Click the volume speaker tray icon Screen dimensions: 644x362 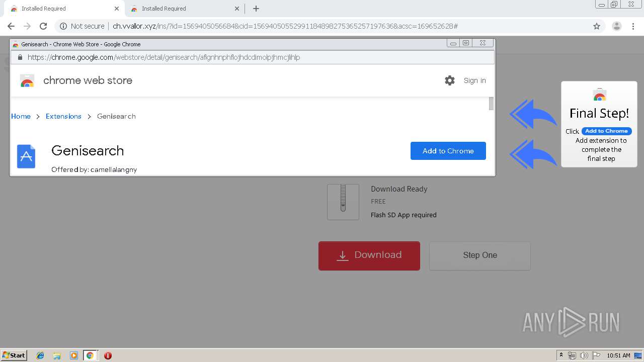[584, 355]
